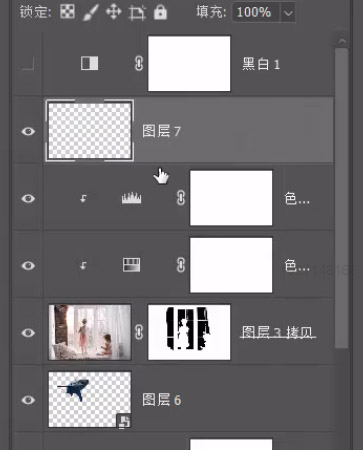Click clipping arrow on hue/saturation layer
Viewport: 363px width, 450px height.
[x=83, y=266]
